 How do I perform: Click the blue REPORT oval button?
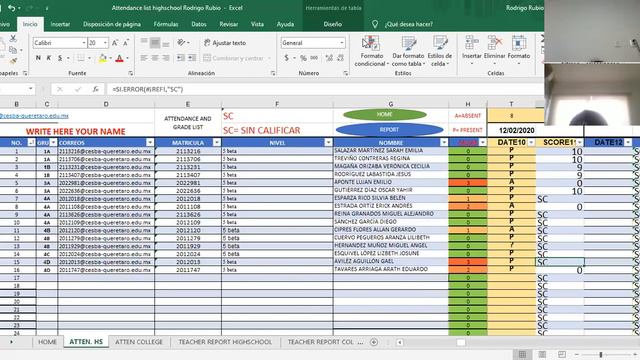(389, 129)
